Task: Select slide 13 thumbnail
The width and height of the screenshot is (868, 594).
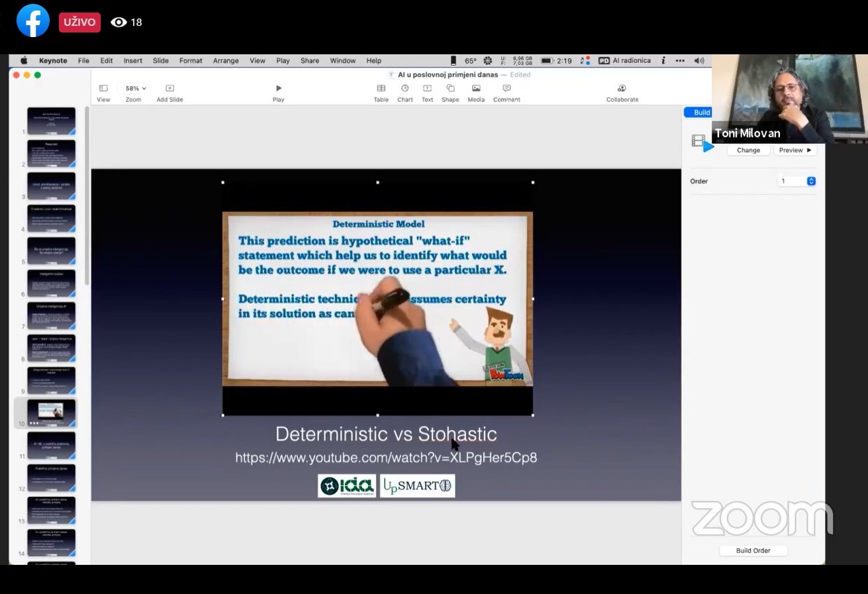Action: [51, 511]
